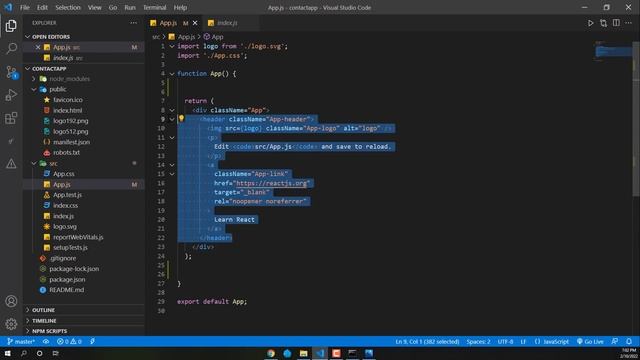The image size is (640, 360).
Task: Expand the Timeline section
Action: pyautogui.click(x=44, y=321)
